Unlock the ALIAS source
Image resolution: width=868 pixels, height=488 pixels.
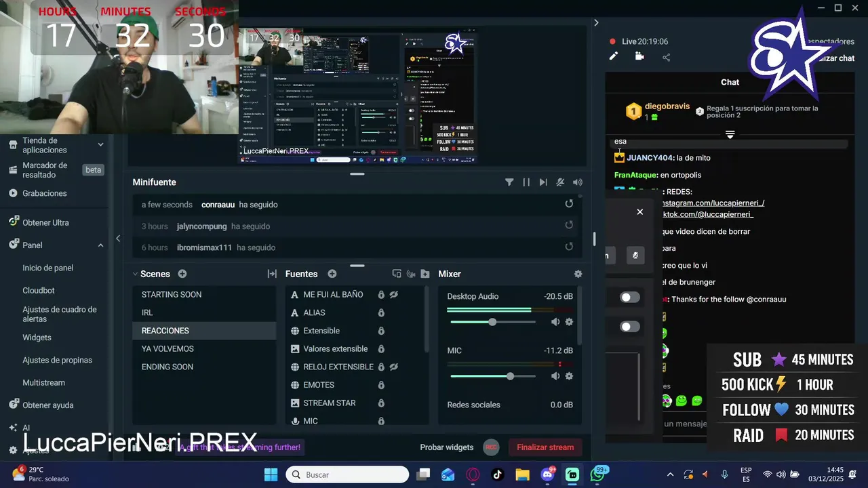[381, 312]
